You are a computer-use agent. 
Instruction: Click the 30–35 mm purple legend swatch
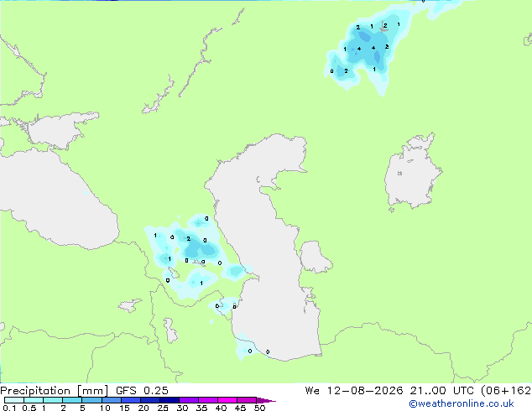pyautogui.click(x=189, y=400)
